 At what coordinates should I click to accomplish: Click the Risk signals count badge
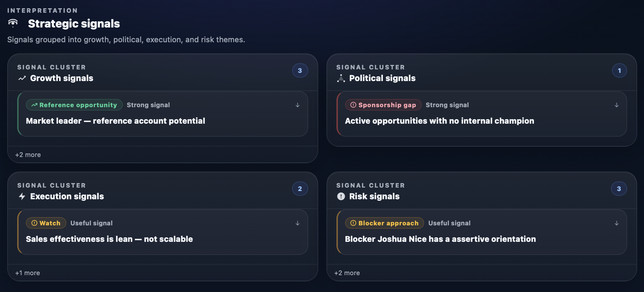[619, 189]
